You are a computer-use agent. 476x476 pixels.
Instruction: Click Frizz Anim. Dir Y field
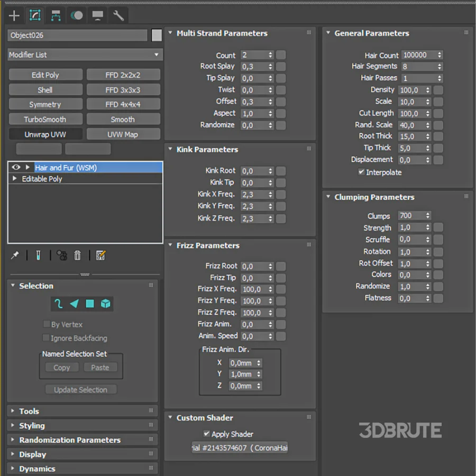(243, 374)
